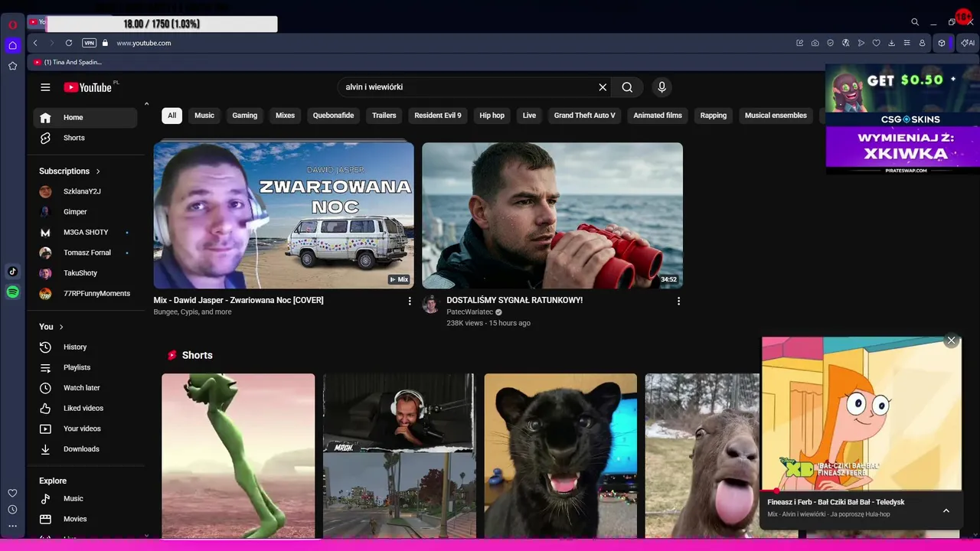Open Downloads in the YouTube sidebar

(85, 449)
